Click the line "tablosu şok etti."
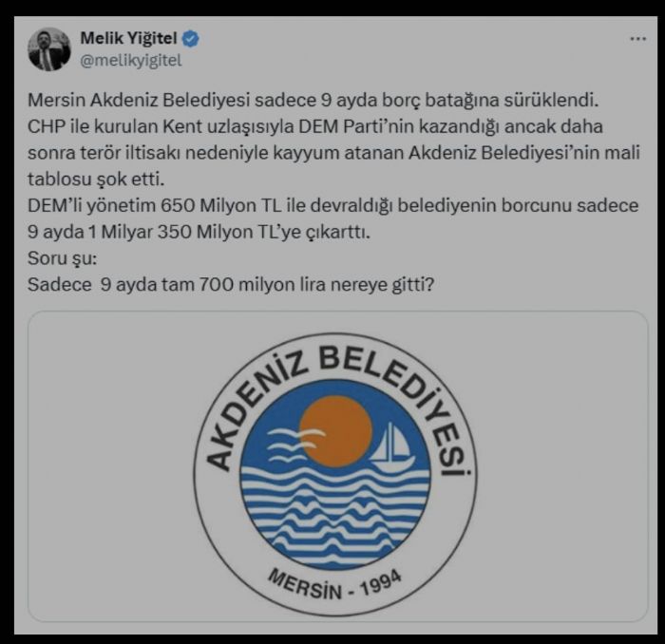The width and height of the screenshot is (665, 644). click(96, 180)
